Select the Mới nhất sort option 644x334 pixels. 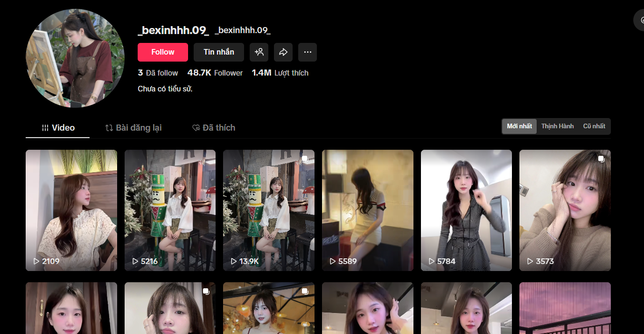coord(519,126)
